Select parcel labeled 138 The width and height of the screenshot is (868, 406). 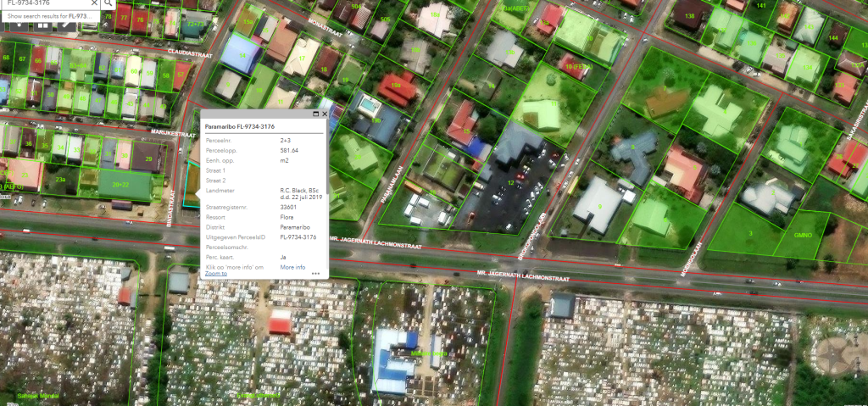[689, 16]
